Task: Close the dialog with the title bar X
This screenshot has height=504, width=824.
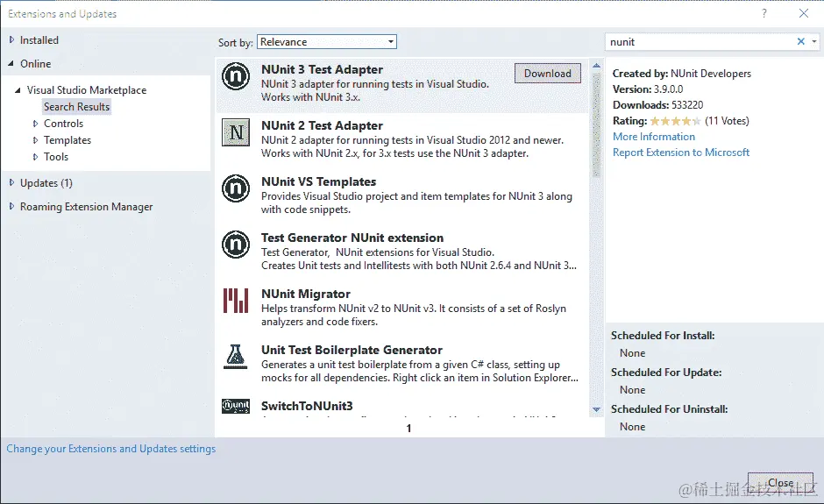Action: 804,14
